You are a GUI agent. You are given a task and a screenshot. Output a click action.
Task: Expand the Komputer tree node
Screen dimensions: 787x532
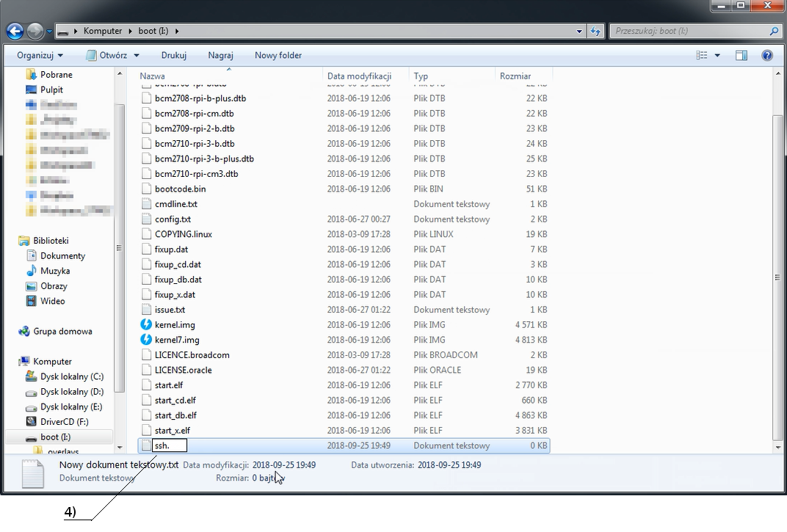(16, 361)
